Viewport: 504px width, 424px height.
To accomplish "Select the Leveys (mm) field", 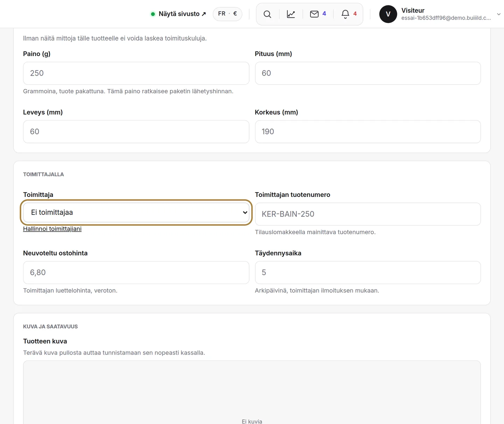I will point(136,132).
